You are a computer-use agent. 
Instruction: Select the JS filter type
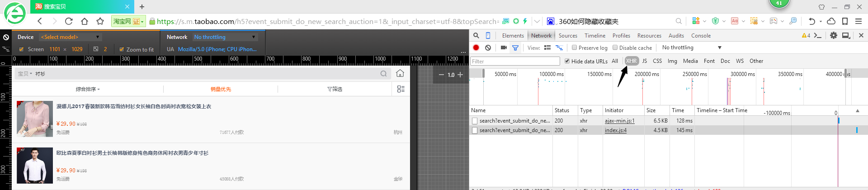pos(645,61)
